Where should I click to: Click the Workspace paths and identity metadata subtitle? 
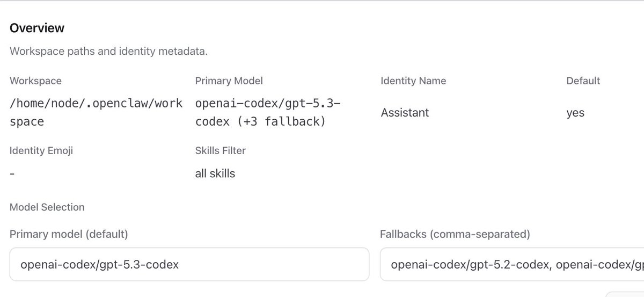click(108, 52)
